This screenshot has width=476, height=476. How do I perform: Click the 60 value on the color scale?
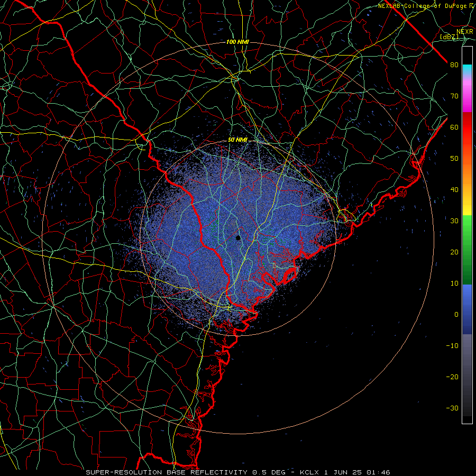[454, 127]
